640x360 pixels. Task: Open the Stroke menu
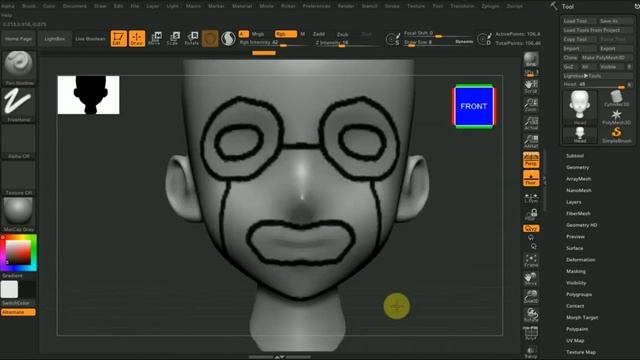pos(392,6)
